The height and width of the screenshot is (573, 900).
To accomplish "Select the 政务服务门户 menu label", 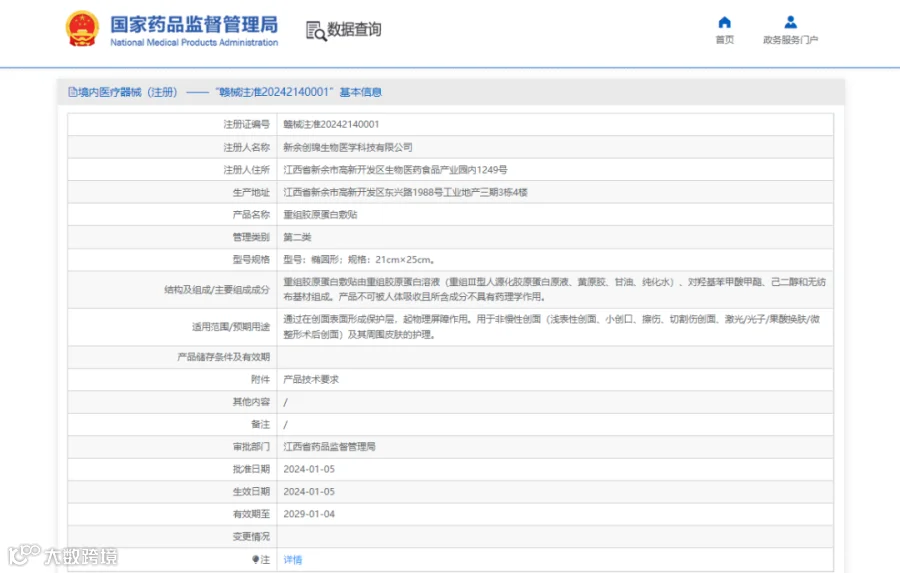I will point(790,40).
